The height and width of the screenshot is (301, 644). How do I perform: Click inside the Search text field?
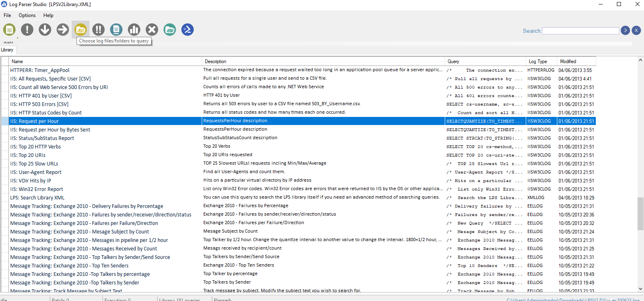click(580, 31)
